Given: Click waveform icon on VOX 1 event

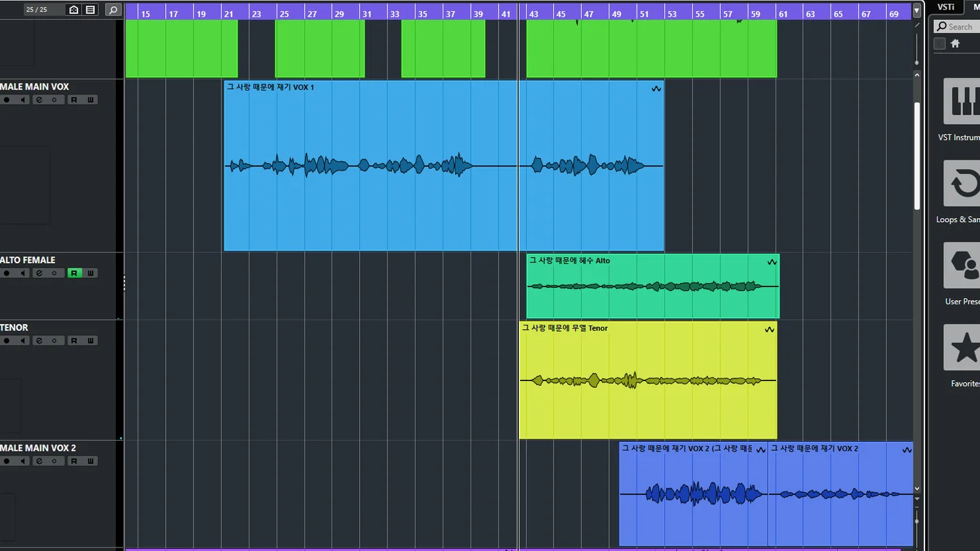Looking at the screenshot, I should 657,88.
